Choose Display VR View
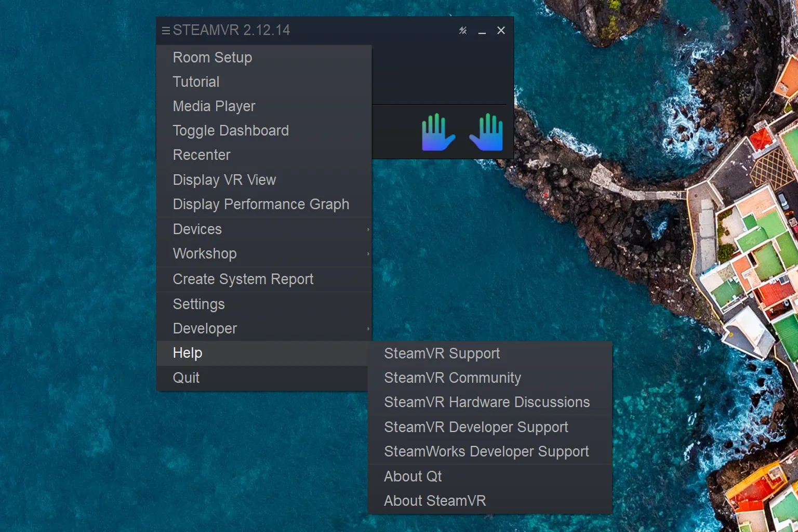798x532 pixels. pos(264,180)
